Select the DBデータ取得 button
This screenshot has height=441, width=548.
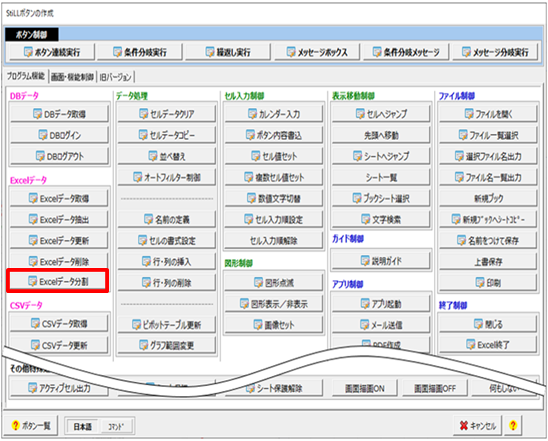click(x=59, y=114)
